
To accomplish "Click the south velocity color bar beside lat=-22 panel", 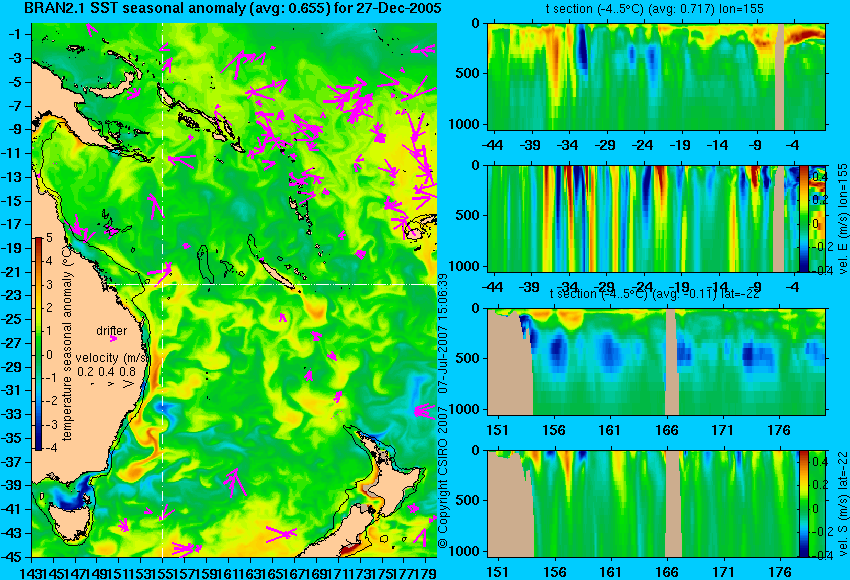I will tap(803, 504).
